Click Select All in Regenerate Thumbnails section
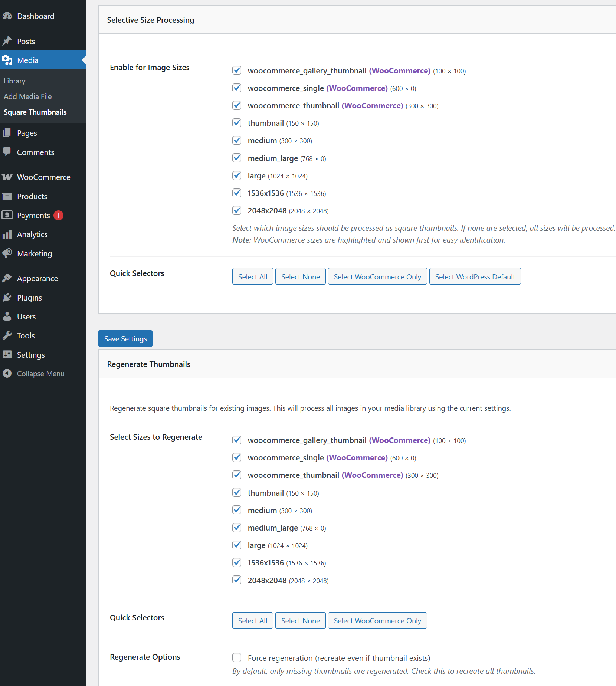 pos(253,621)
